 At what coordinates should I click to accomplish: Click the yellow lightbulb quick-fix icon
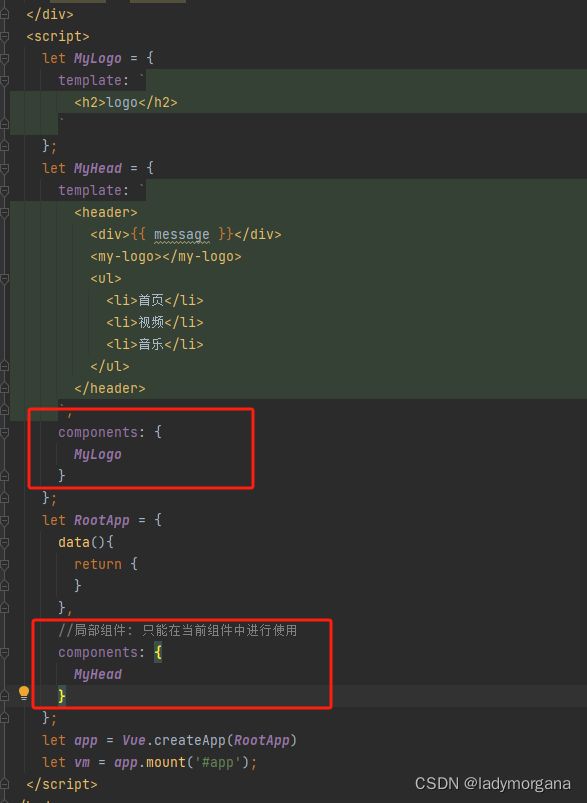point(24,693)
